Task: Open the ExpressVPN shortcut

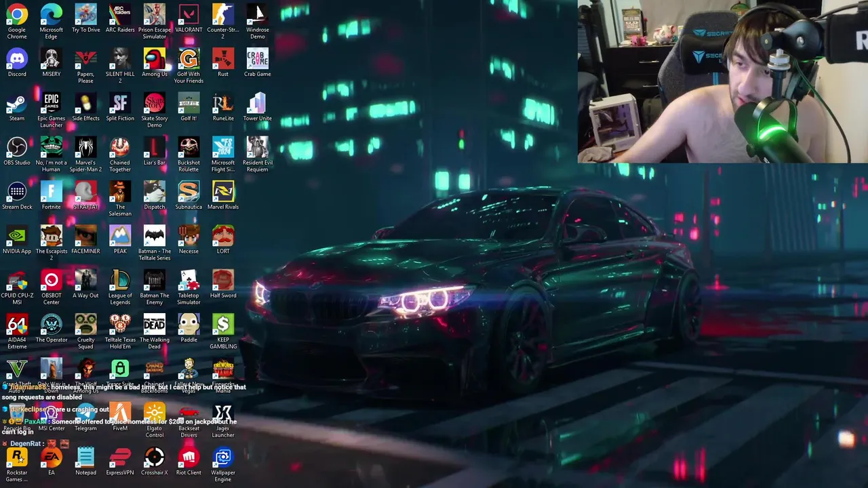Action: (120, 457)
